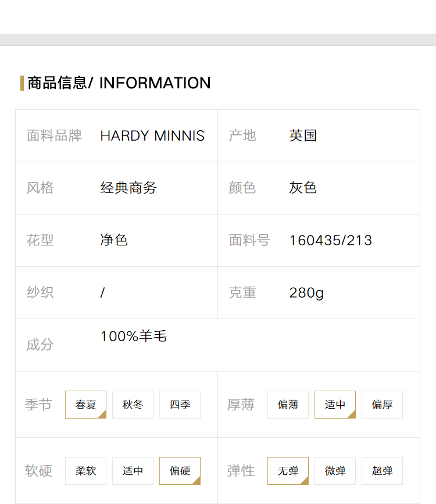Image resolution: width=436 pixels, height=504 pixels.
Task: Click the 纱织 label
Action: [40, 292]
